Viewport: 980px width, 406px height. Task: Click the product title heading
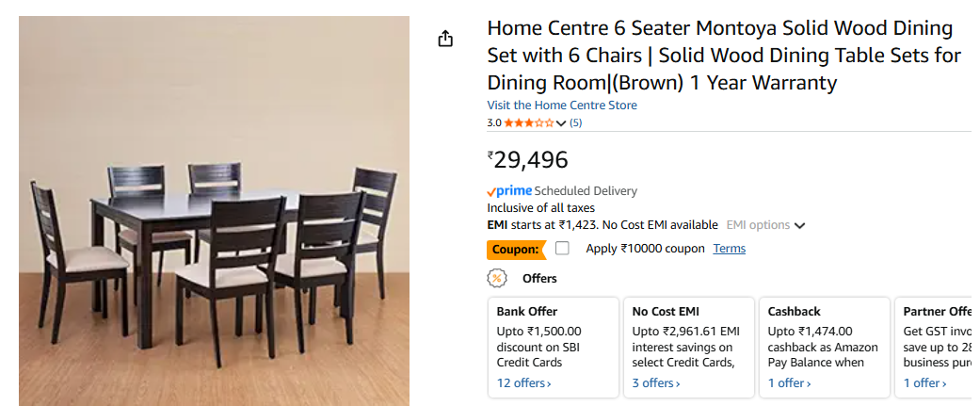pyautogui.click(x=723, y=56)
